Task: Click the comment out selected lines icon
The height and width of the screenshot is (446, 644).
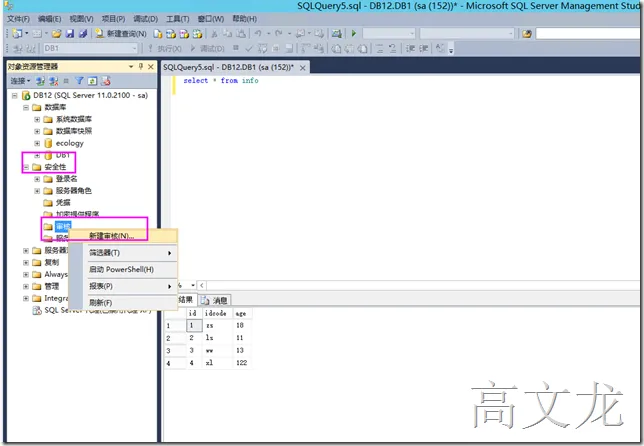Action: click(380, 48)
